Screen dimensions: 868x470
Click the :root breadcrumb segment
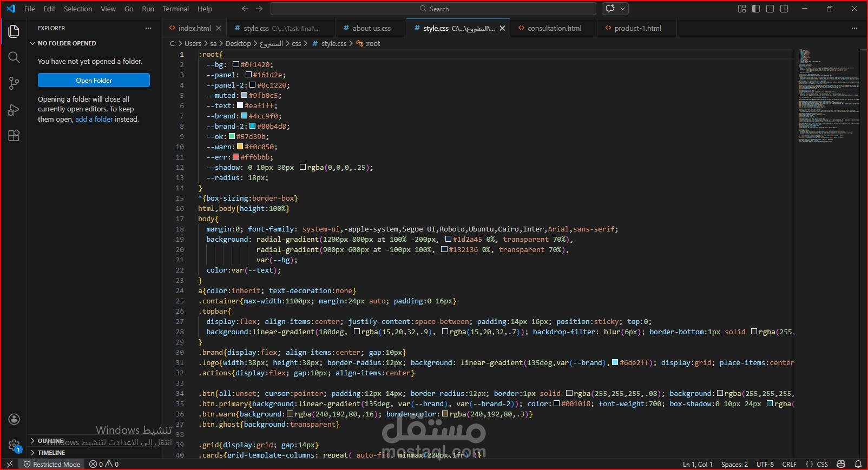(x=372, y=43)
